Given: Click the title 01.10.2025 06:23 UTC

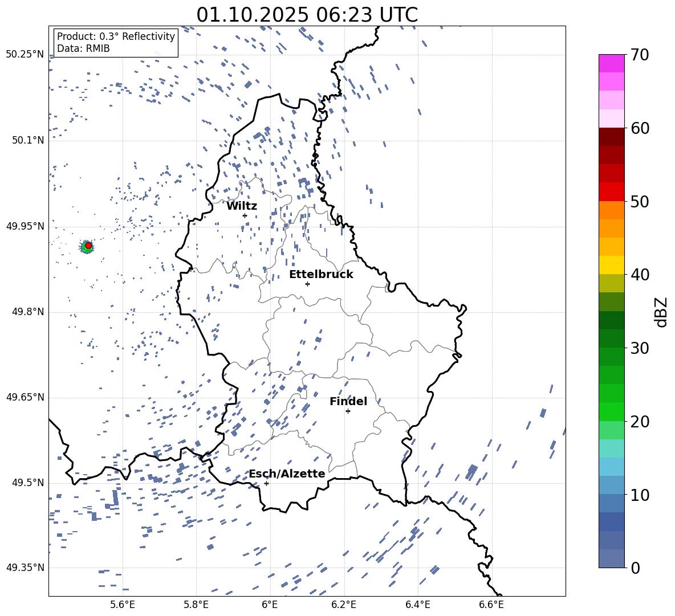Looking at the screenshot, I should (x=307, y=15).
